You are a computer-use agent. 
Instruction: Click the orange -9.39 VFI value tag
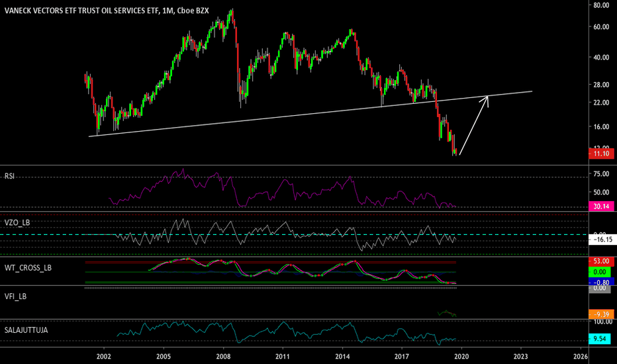(601, 314)
